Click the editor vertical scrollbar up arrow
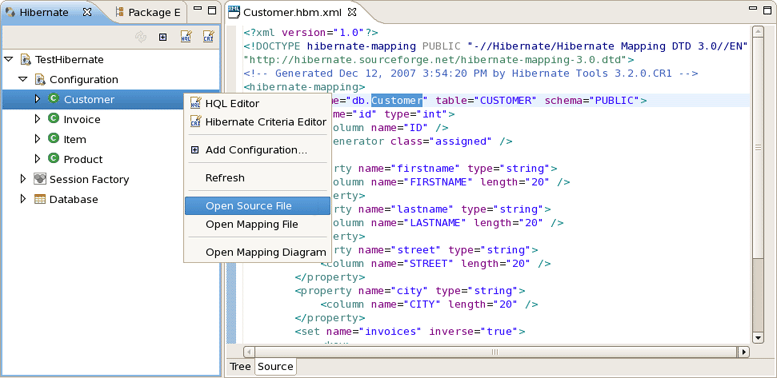Image resolution: width=777 pixels, height=378 pixels. click(757, 33)
